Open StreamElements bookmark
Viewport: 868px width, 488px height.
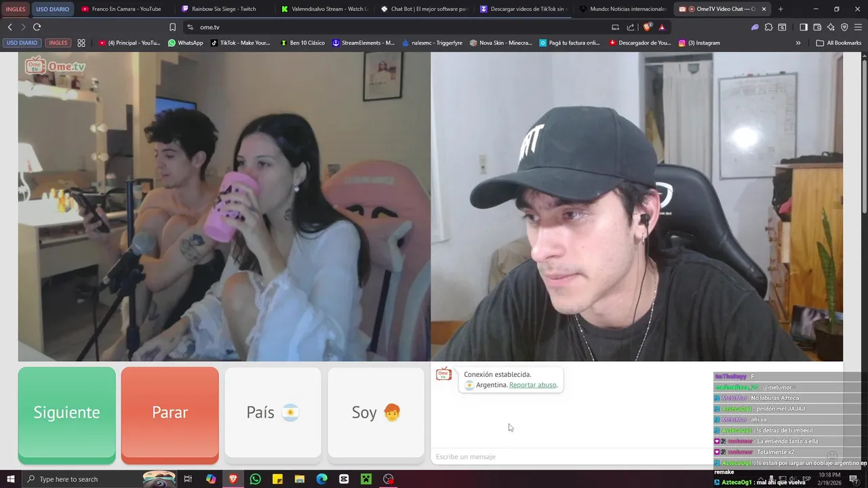[x=363, y=43]
